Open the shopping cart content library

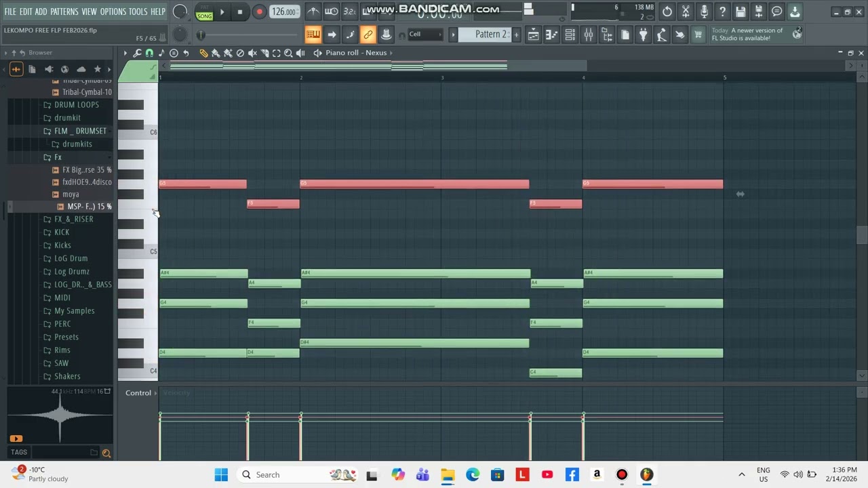pyautogui.click(x=698, y=35)
